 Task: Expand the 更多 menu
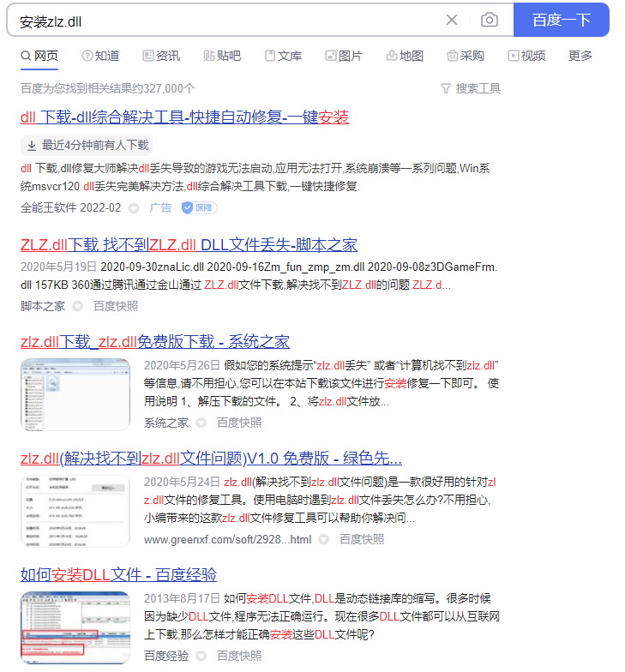tap(580, 56)
